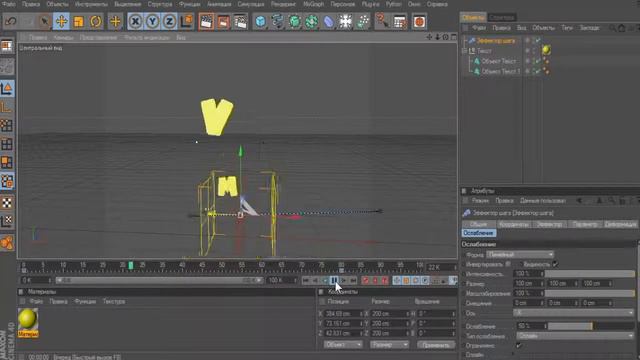Select the live selection cursor tool
This screenshot has width=640, height=360.
click(44, 21)
